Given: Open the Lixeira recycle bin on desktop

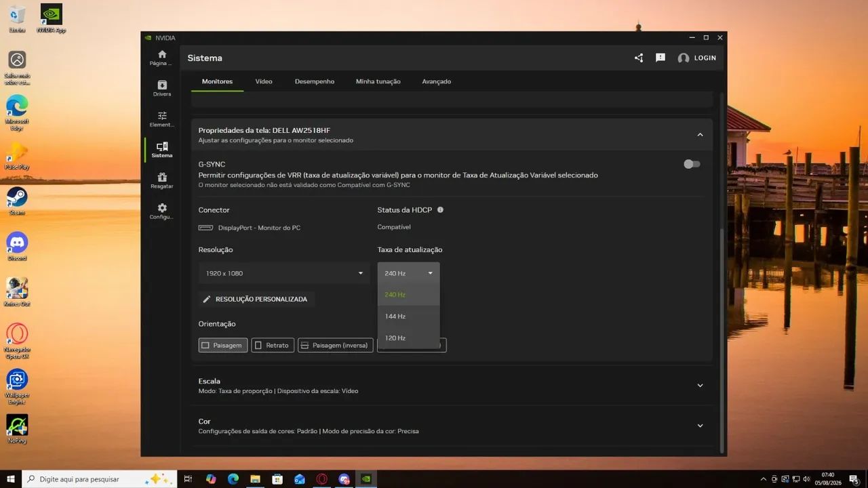Looking at the screenshot, I should pos(18,19).
